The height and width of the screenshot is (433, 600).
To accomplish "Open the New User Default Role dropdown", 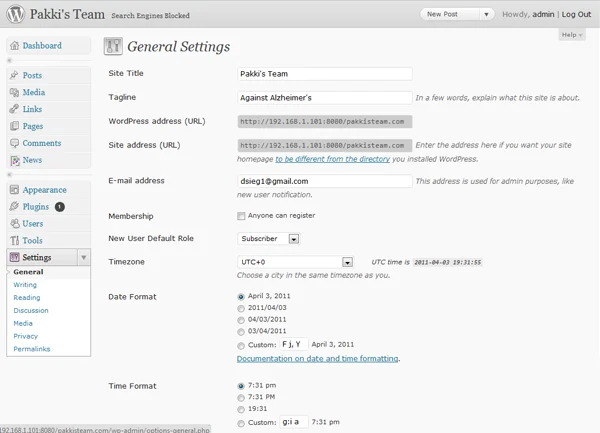I will point(269,239).
